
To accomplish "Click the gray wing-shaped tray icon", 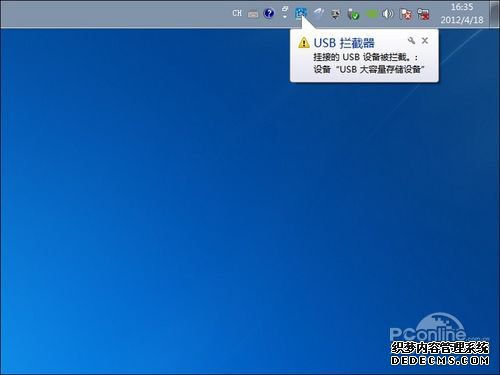I will point(319,13).
